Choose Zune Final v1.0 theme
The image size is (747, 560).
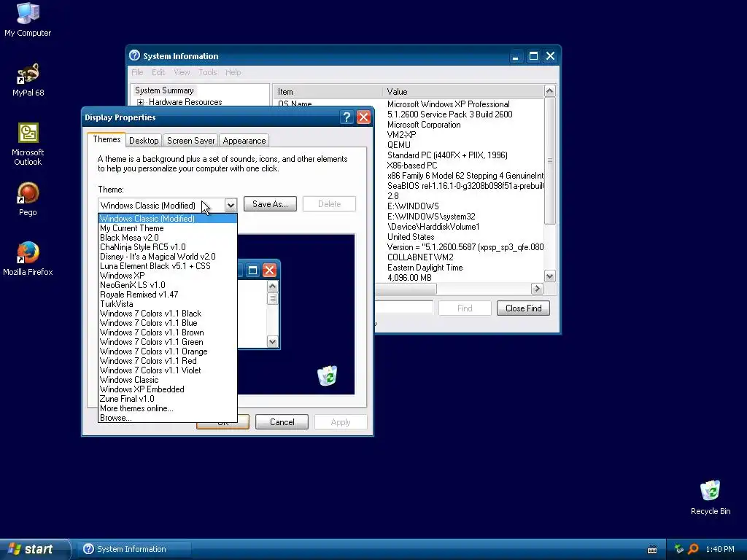[x=167, y=399]
